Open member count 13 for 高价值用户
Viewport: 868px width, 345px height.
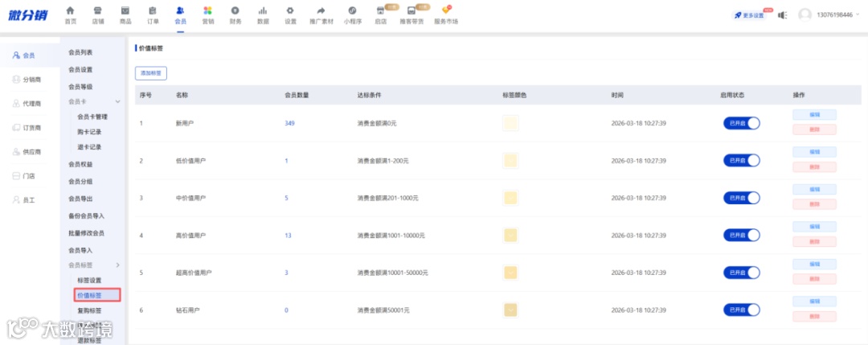tap(288, 236)
